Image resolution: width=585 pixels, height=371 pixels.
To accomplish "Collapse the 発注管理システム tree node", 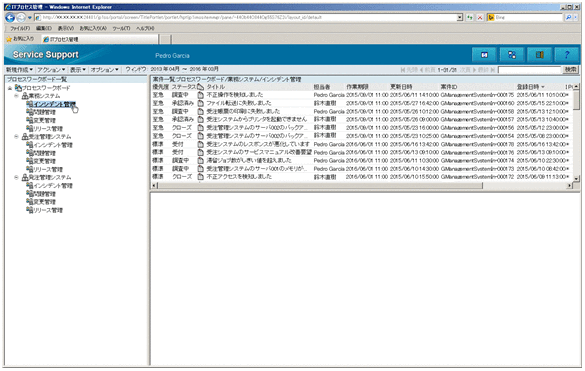I will click(16, 177).
